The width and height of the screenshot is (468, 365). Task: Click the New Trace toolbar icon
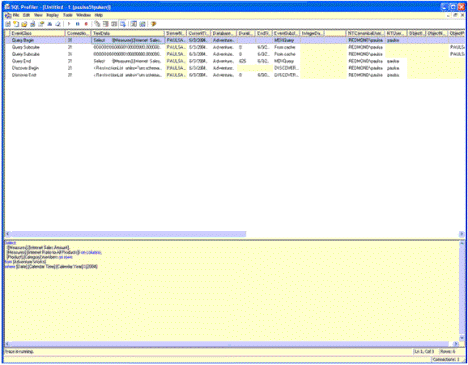(8, 24)
